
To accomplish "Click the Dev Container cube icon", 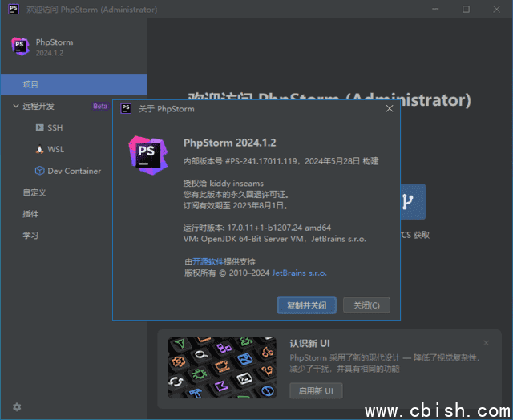I will tap(39, 171).
